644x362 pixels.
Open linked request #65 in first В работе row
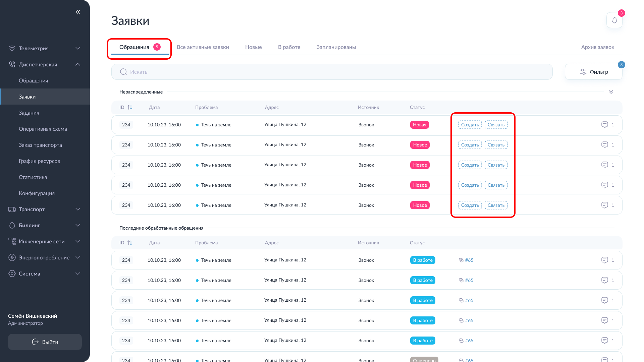point(469,260)
